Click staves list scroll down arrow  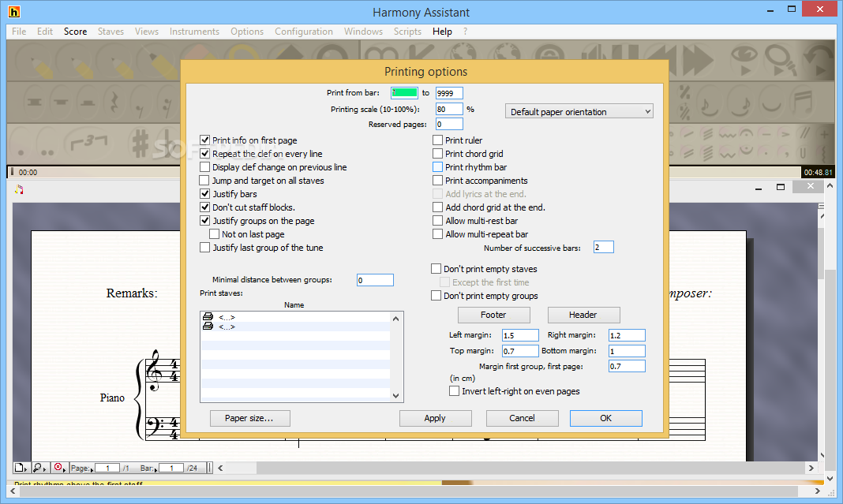click(x=396, y=395)
